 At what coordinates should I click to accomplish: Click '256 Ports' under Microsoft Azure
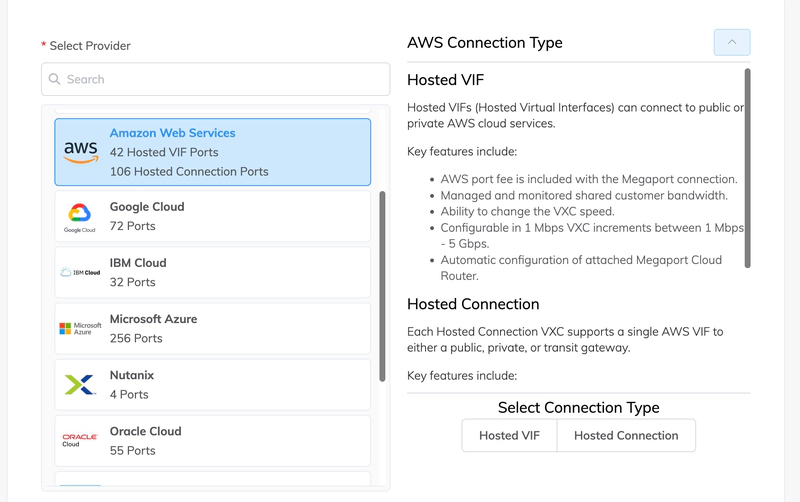click(136, 338)
